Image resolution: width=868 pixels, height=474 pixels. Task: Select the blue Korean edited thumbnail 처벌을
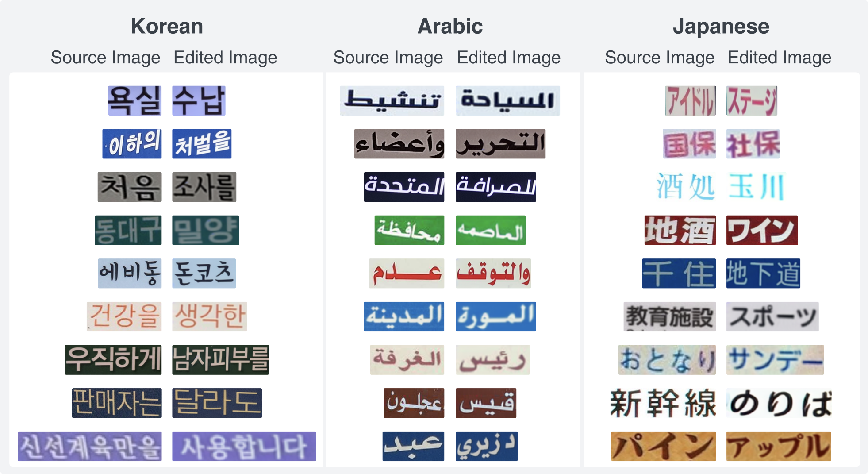click(202, 144)
